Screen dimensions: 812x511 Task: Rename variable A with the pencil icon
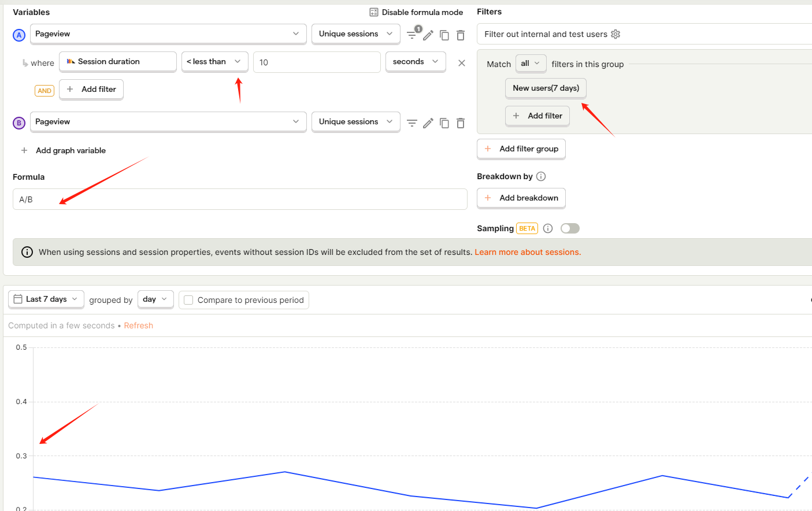tap(428, 35)
